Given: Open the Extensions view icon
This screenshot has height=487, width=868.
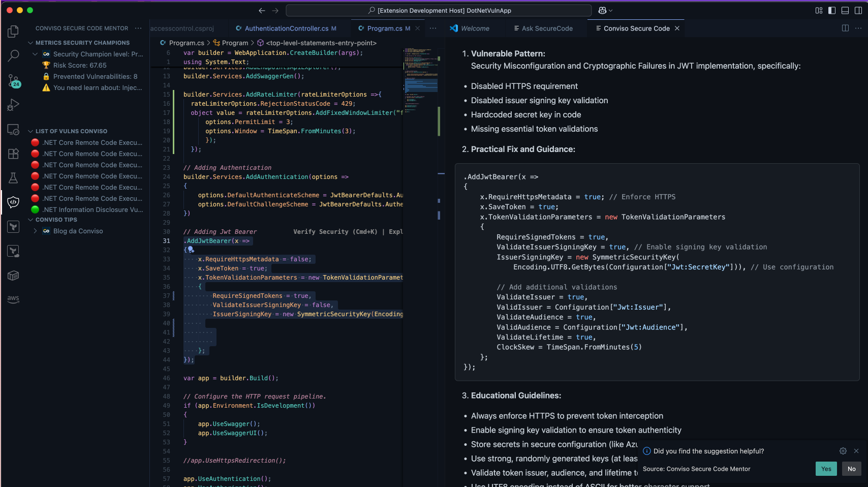Looking at the screenshot, I should coord(13,154).
